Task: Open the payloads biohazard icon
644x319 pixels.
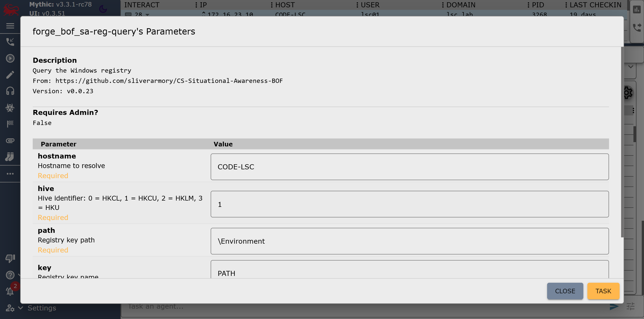Action: (x=10, y=108)
